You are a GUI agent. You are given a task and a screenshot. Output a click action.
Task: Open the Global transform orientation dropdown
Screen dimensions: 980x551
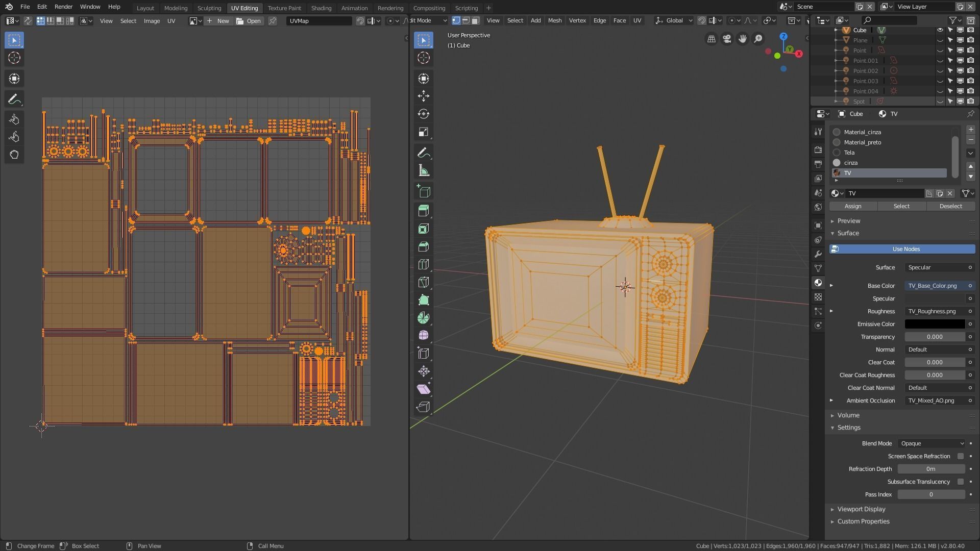click(x=674, y=20)
